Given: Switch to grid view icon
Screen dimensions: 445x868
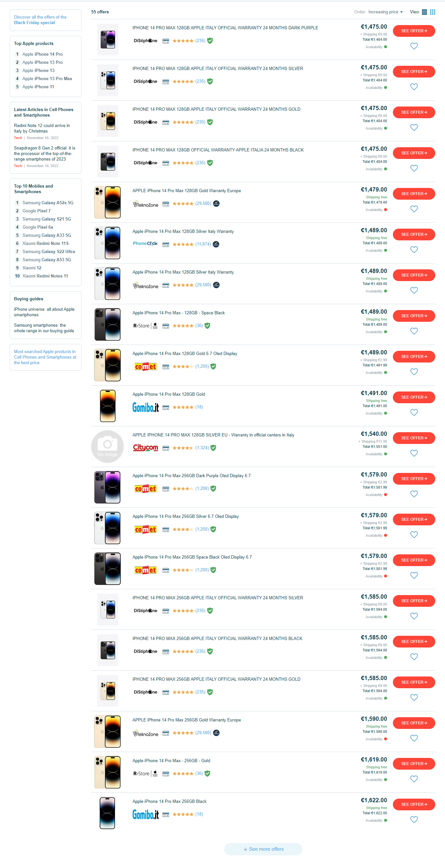Looking at the screenshot, I should tap(433, 12).
